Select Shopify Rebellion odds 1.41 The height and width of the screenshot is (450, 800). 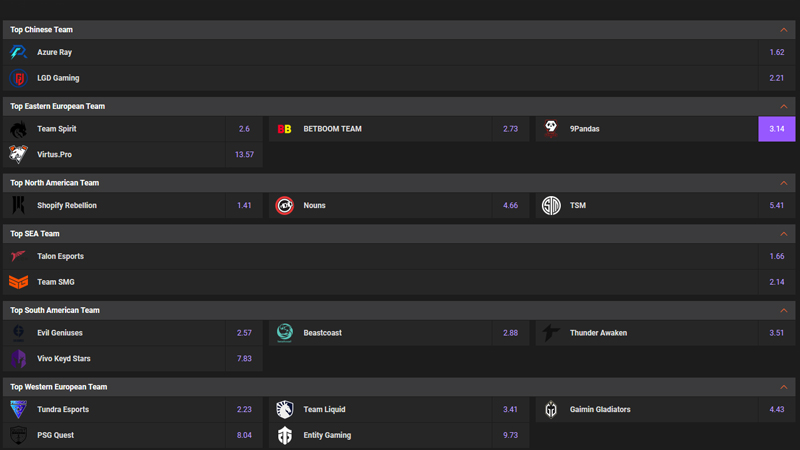coord(244,205)
